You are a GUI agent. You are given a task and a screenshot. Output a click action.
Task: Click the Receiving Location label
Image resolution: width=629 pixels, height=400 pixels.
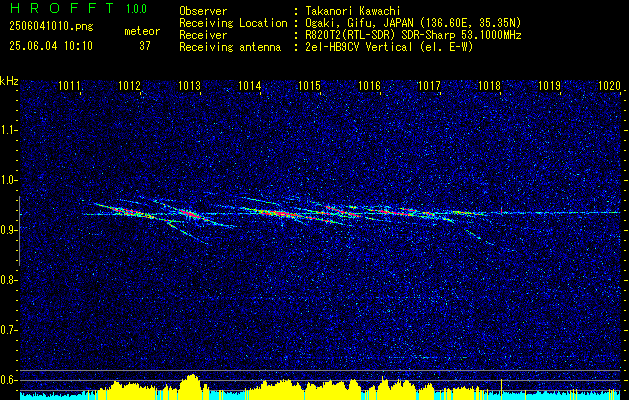pyautogui.click(x=233, y=23)
